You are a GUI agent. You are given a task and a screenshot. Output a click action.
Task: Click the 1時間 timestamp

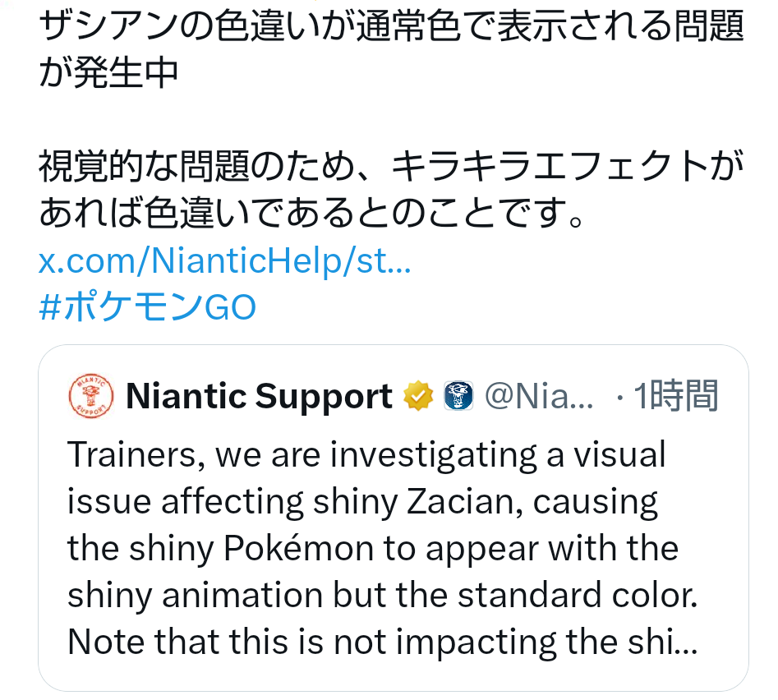pyautogui.click(x=677, y=397)
